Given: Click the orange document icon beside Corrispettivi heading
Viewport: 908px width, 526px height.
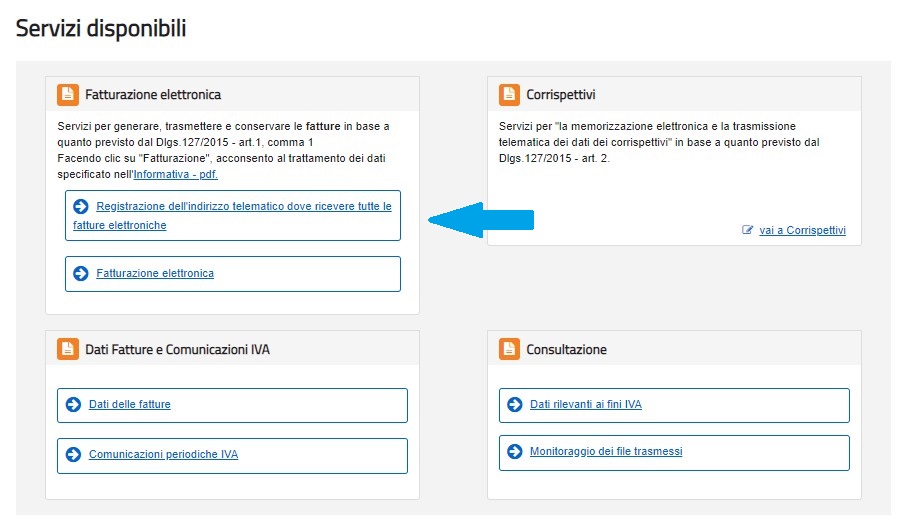Looking at the screenshot, I should pyautogui.click(x=509, y=94).
